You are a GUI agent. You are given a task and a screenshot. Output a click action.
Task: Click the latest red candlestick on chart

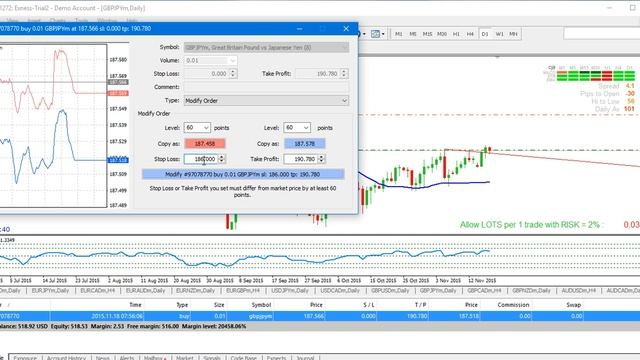click(x=489, y=150)
